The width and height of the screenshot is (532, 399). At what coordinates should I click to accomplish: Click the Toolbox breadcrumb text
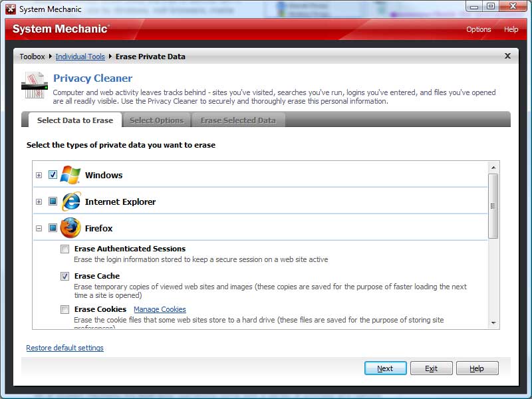[x=32, y=57]
